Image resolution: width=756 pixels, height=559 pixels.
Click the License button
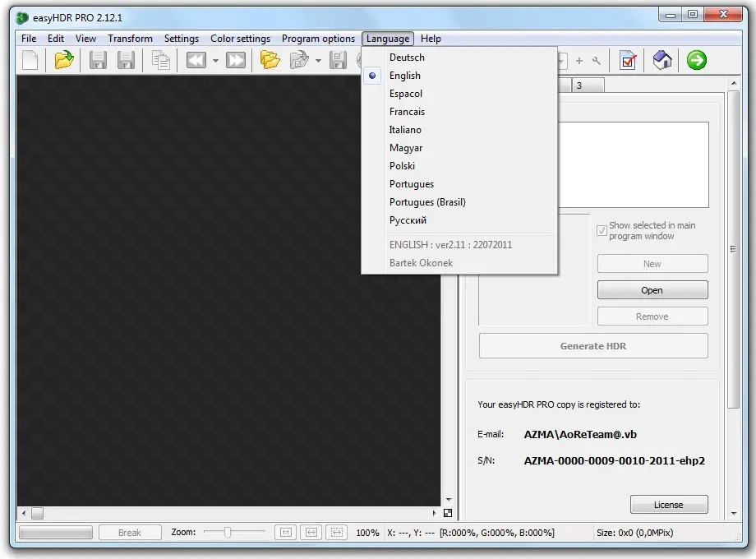669,505
